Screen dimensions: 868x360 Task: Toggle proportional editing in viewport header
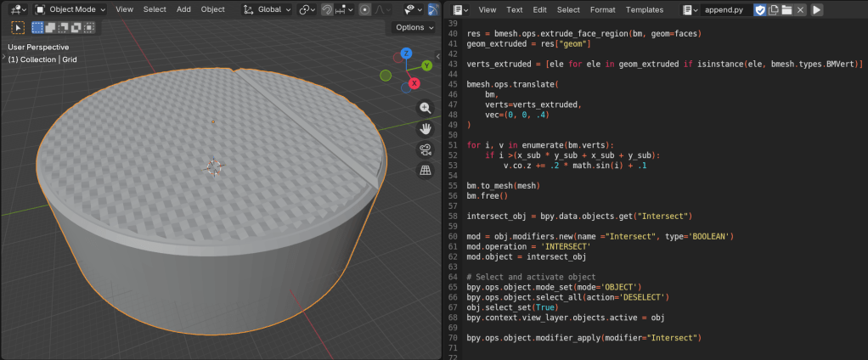pyautogui.click(x=364, y=9)
